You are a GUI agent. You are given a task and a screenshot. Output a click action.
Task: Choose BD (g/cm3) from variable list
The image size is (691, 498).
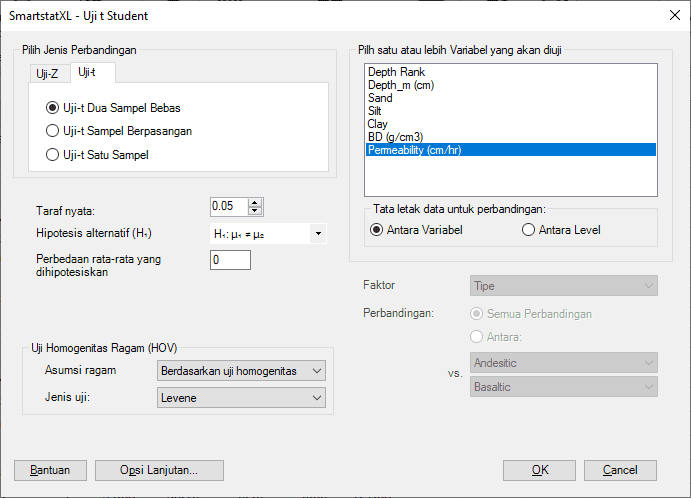pos(395,137)
